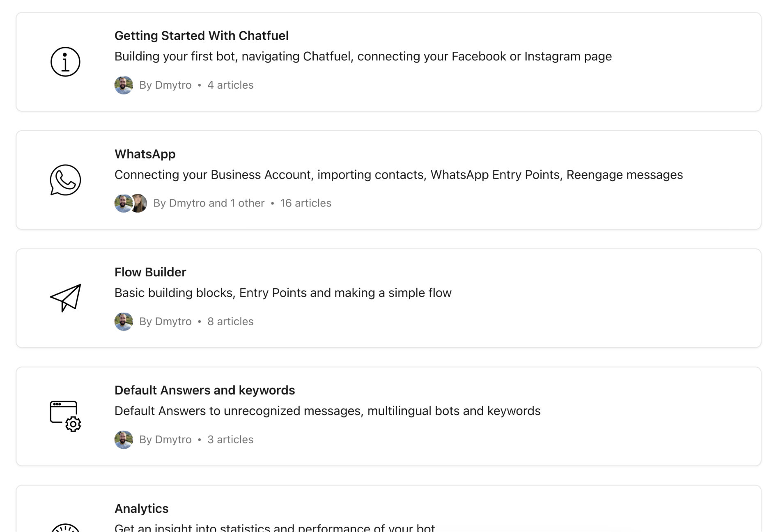
Task: Click Dmytro's avatar under Flow Builder
Action: click(124, 321)
